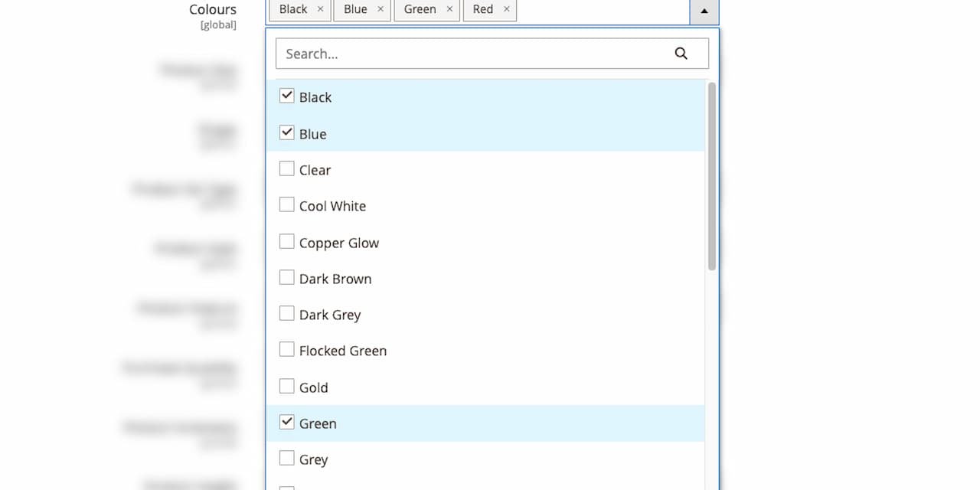Click the colour list vertical scrollbar
This screenshot has height=490, width=980.
(712, 176)
